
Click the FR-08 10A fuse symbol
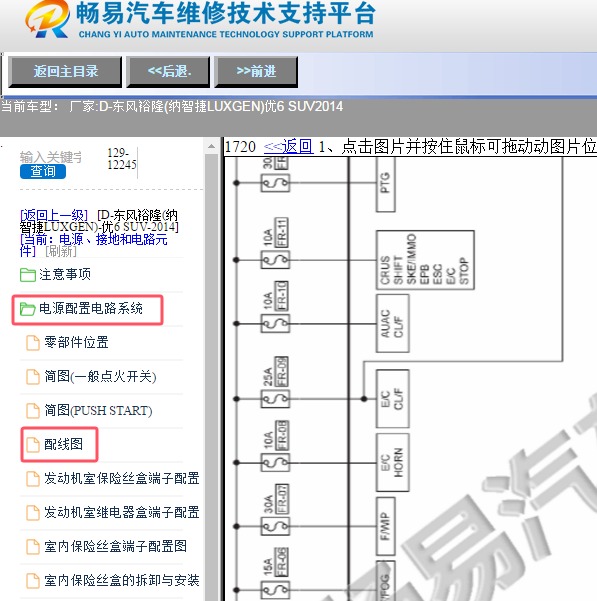275,463
